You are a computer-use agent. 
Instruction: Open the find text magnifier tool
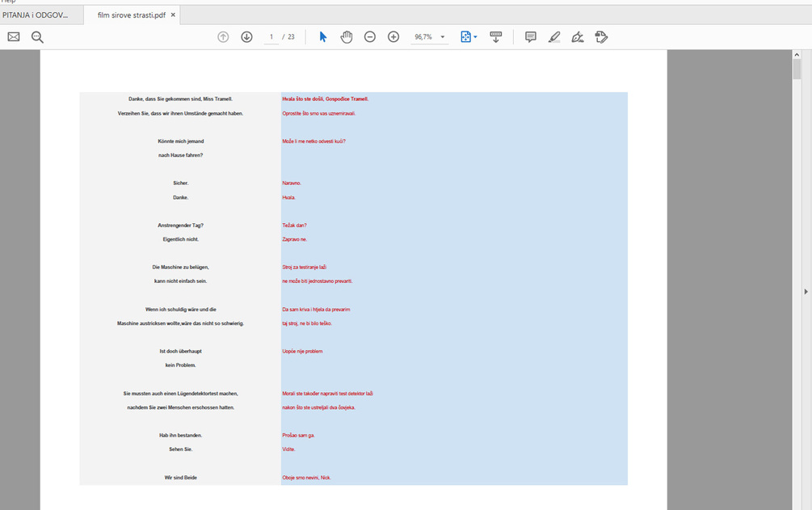(x=37, y=37)
